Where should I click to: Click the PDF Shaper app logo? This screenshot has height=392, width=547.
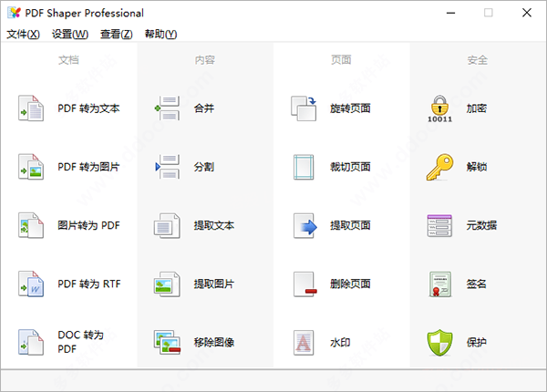(x=14, y=13)
